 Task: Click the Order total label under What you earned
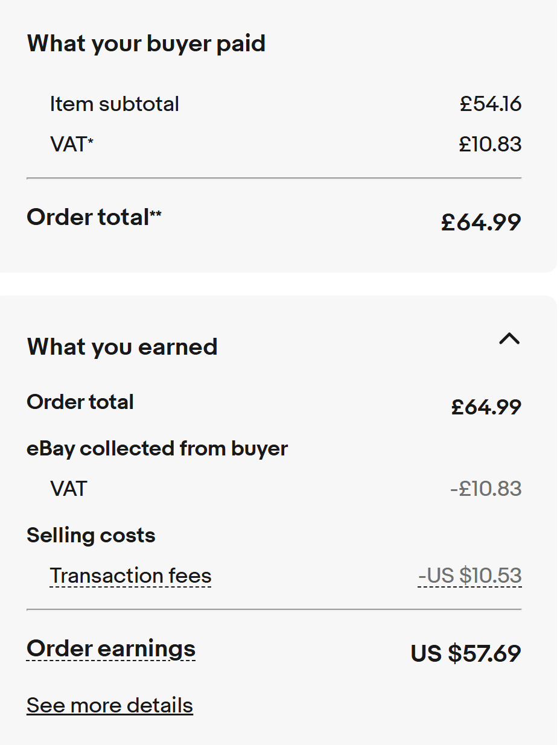tap(80, 402)
